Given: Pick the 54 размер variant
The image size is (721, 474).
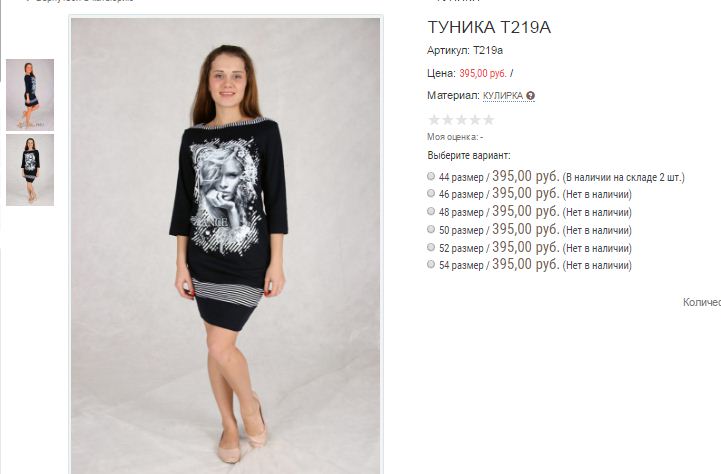Looking at the screenshot, I should pos(431,264).
